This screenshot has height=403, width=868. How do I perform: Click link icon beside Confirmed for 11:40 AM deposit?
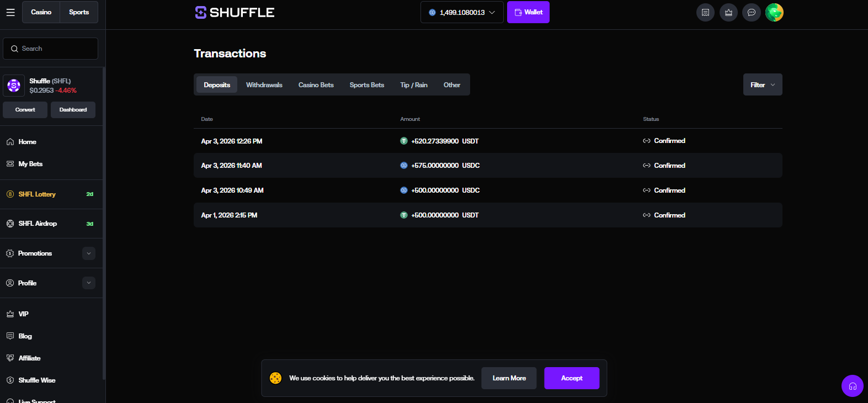(x=647, y=166)
